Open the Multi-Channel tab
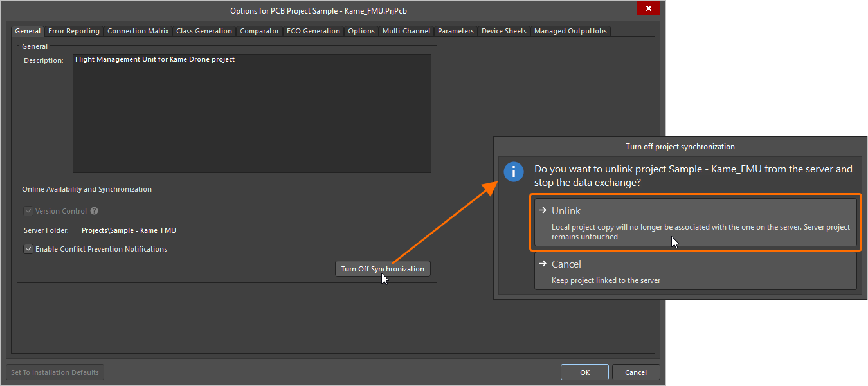This screenshot has width=868, height=386. click(x=407, y=31)
